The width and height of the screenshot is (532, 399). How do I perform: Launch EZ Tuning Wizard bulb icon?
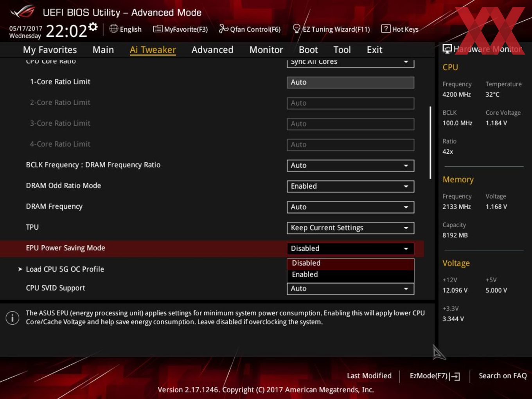click(297, 29)
